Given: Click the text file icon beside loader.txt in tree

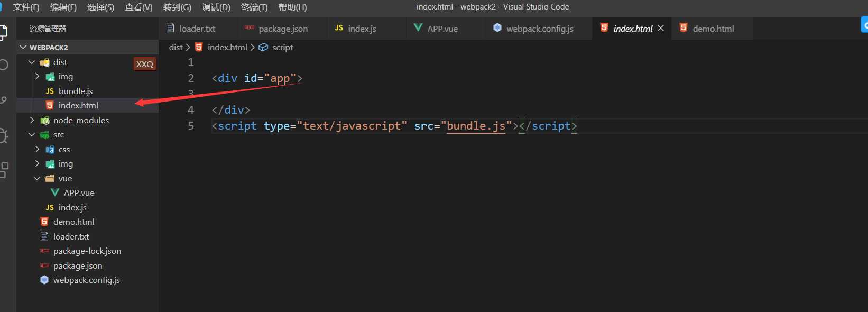Looking at the screenshot, I should (44, 236).
